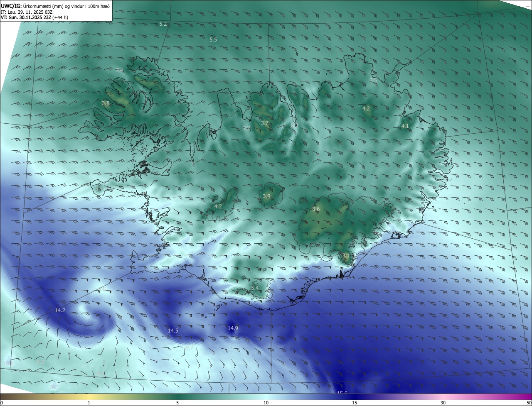Click the 14.5 value label
The height and width of the screenshot is (406, 532).
pos(173,331)
